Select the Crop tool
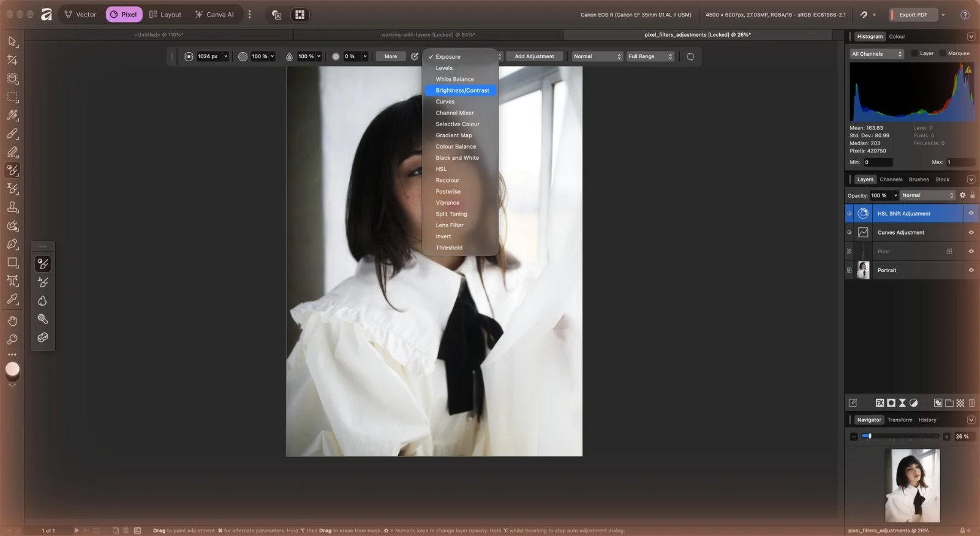The image size is (980, 536). 12,60
